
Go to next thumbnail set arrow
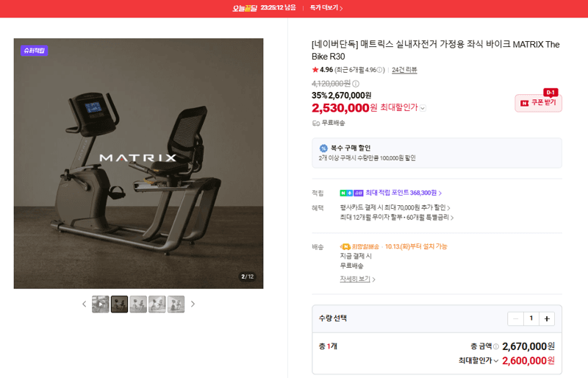[193, 304]
